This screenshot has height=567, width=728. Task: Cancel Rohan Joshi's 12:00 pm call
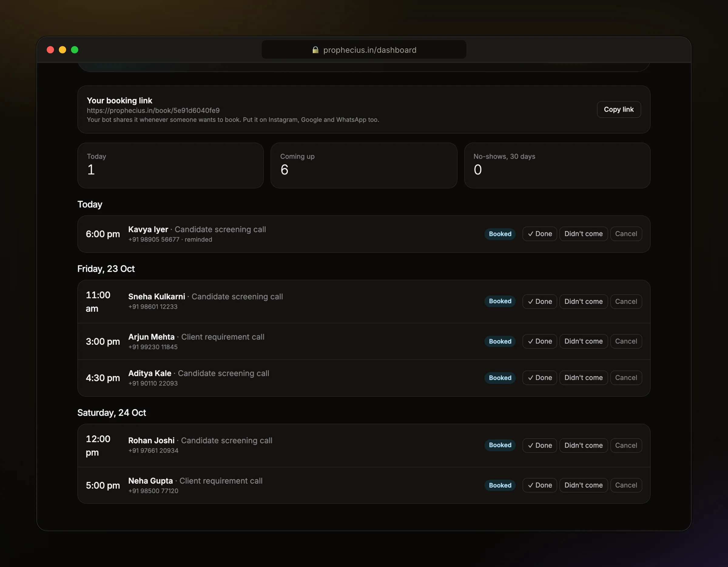[x=626, y=445]
